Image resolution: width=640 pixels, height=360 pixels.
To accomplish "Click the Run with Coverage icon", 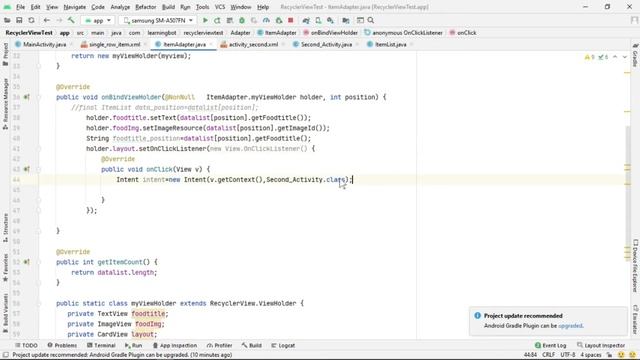I will (254, 20).
